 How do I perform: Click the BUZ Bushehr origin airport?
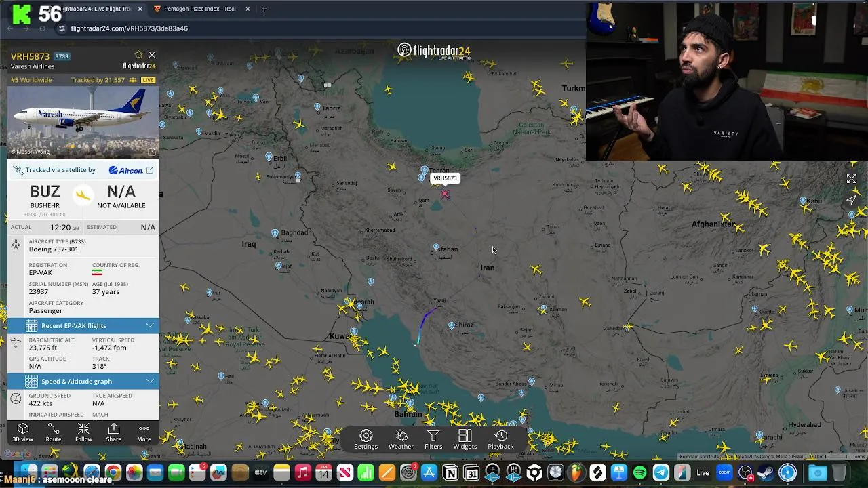click(45, 197)
